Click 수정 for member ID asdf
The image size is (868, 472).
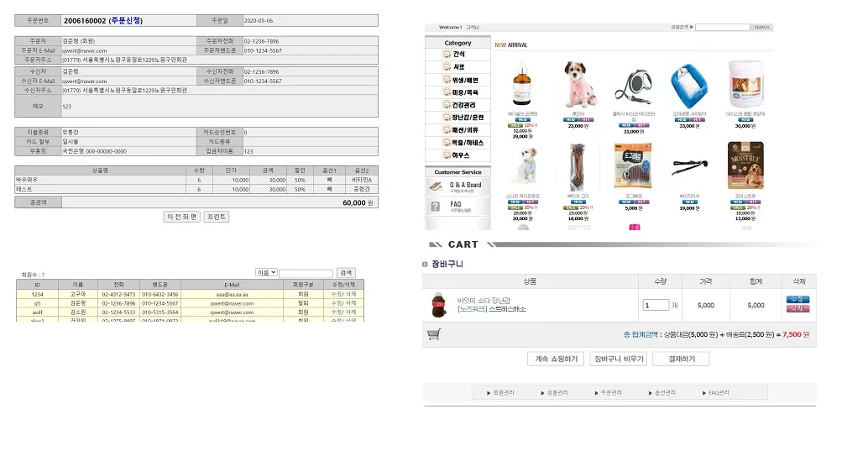[x=337, y=312]
